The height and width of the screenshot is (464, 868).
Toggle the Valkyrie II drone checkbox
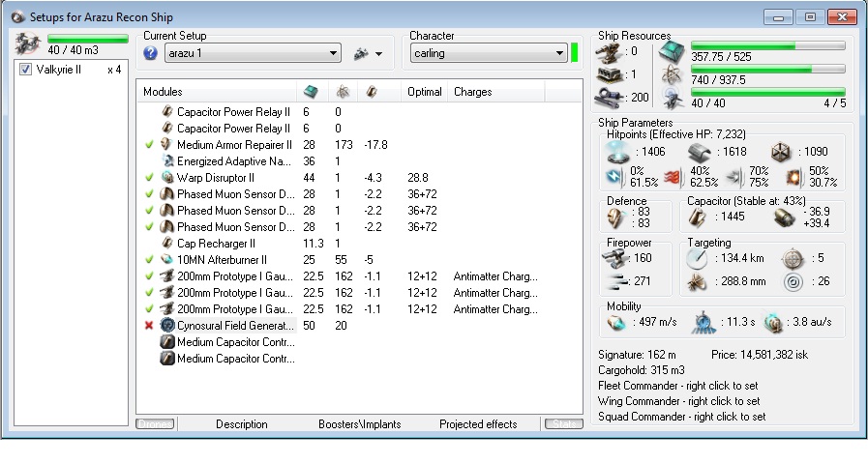point(25,70)
